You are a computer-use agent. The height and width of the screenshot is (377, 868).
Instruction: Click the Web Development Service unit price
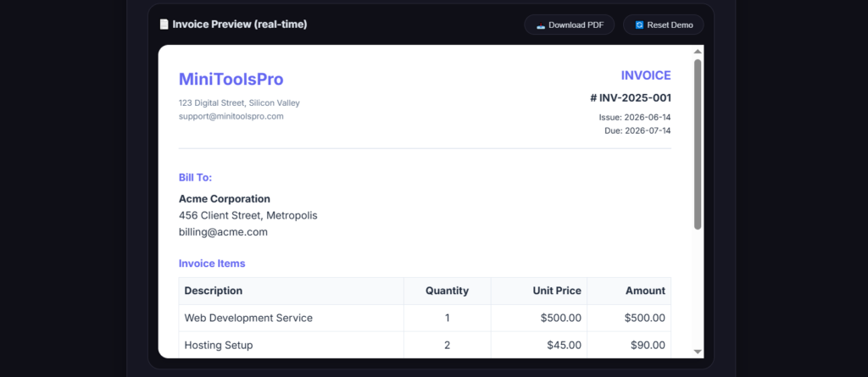539,318
